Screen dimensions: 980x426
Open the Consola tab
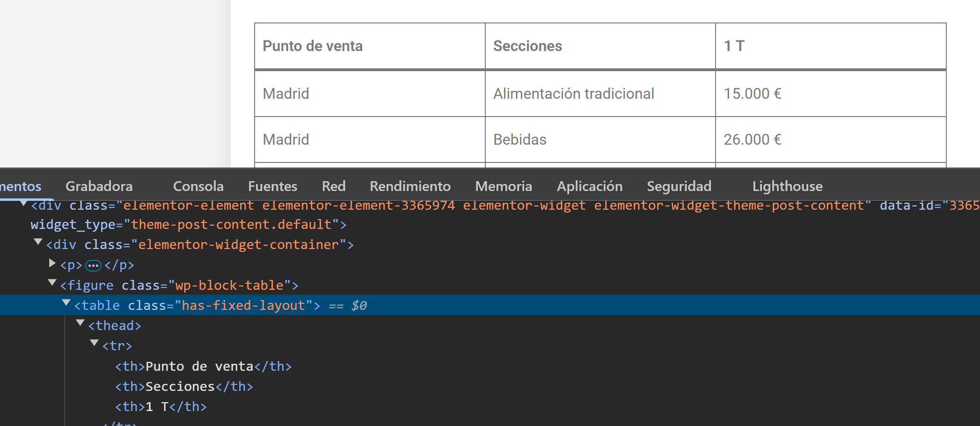click(198, 186)
